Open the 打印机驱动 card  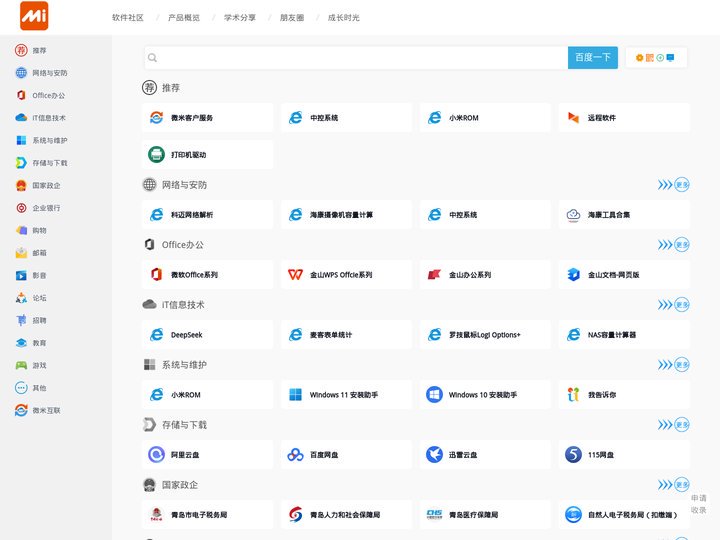coord(208,154)
